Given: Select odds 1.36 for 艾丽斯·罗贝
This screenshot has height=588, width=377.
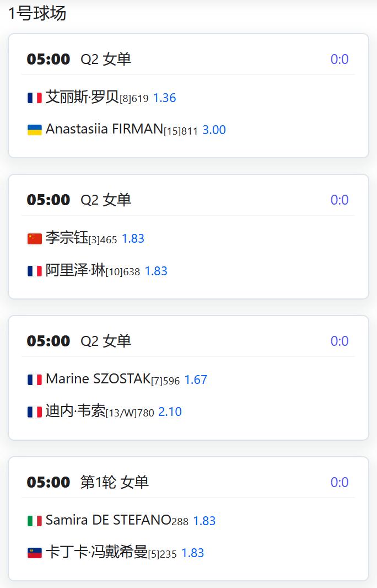Looking at the screenshot, I should pyautogui.click(x=164, y=98).
